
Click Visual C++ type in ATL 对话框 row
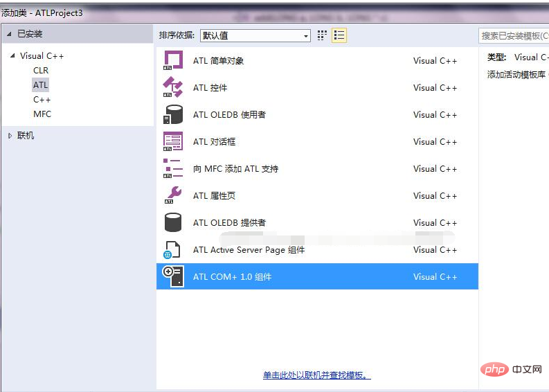[435, 141]
